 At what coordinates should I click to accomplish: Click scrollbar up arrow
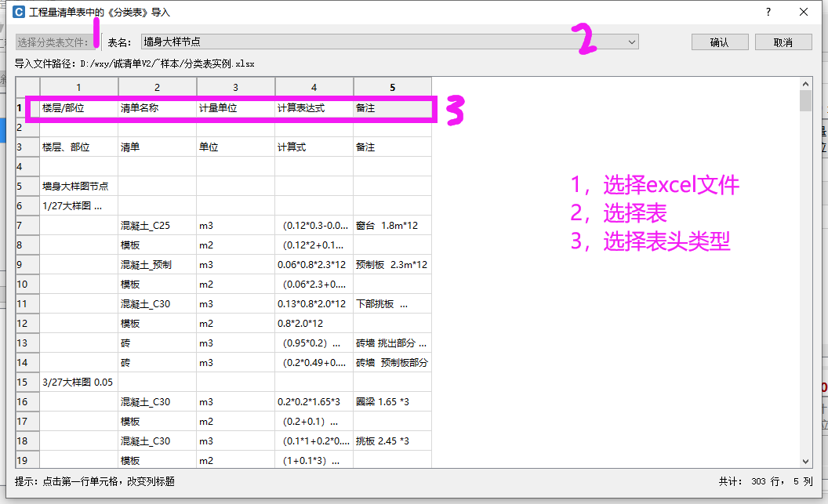pyautogui.click(x=805, y=84)
